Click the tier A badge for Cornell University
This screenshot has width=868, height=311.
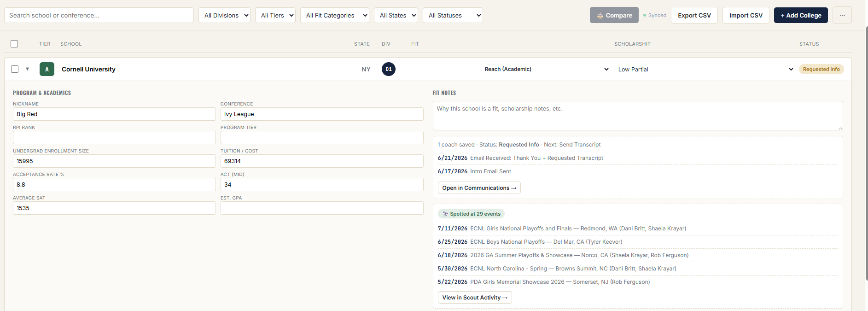(47, 69)
